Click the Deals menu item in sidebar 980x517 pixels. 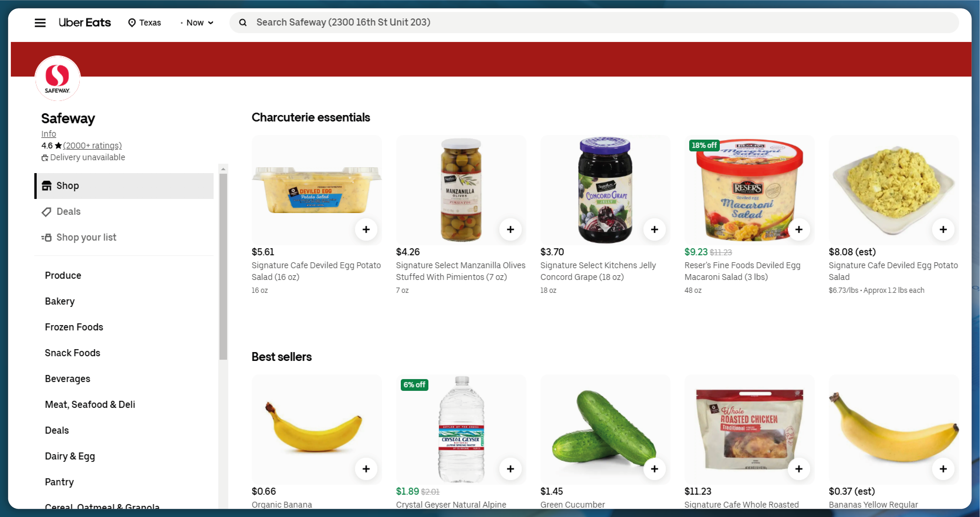click(68, 211)
